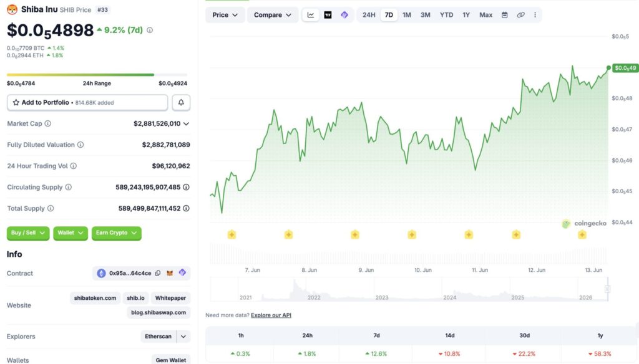Screen dimensions: 639x364
Task: Select the 1Y time range
Action: (x=466, y=15)
